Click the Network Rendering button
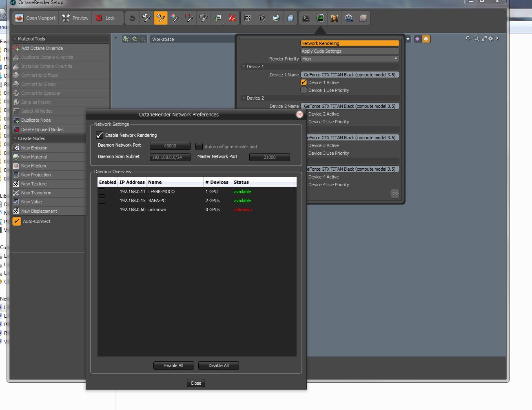Screen dimensions: 532x410 coord(350,43)
